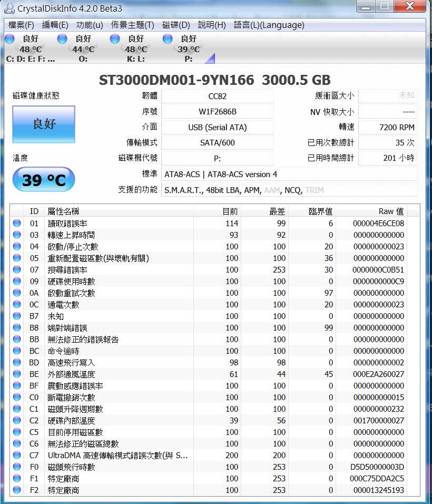Click the power-on hours field 201 小時
432x504 pixels.
(x=388, y=158)
